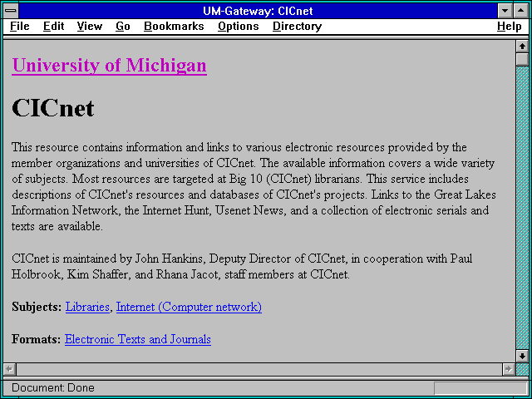Click the progress bar in status bar
The width and height of the screenshot is (532, 399).
480,388
